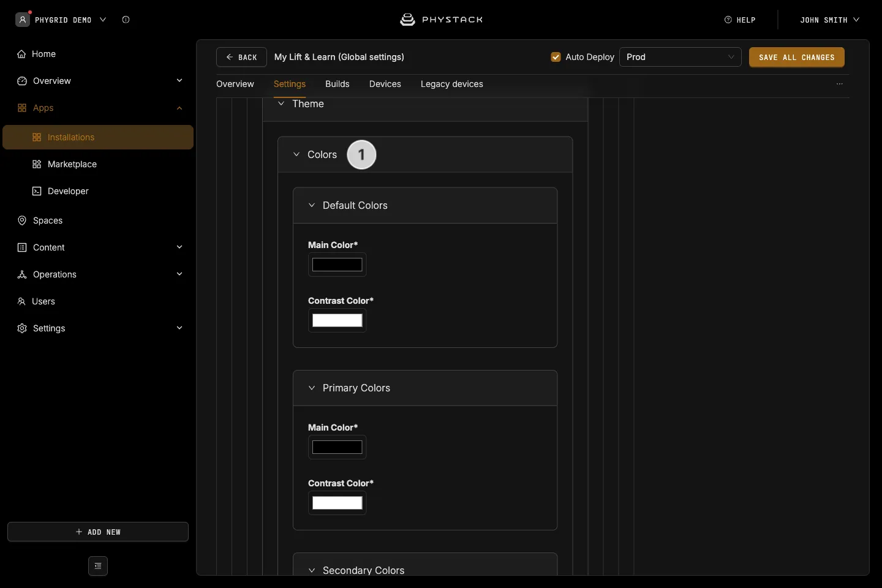Expand the Settings sidebar chevron
The width and height of the screenshot is (882, 588).
click(x=179, y=328)
